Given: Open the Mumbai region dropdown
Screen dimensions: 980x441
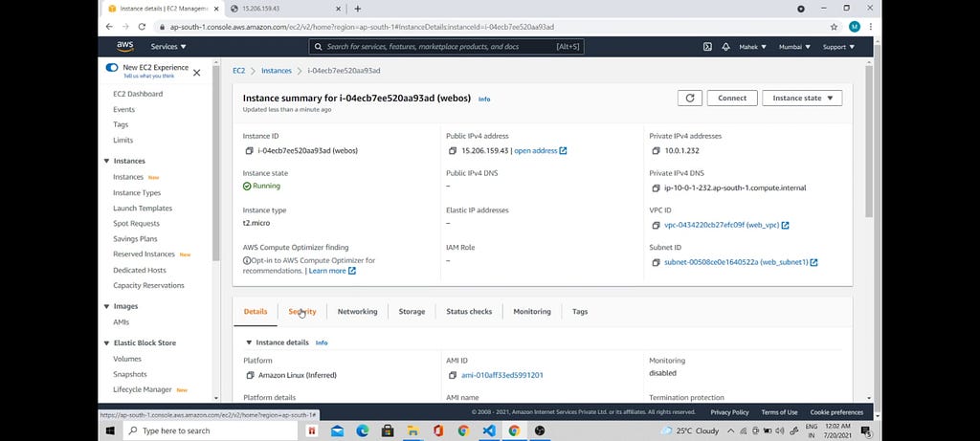Looking at the screenshot, I should (x=794, y=47).
